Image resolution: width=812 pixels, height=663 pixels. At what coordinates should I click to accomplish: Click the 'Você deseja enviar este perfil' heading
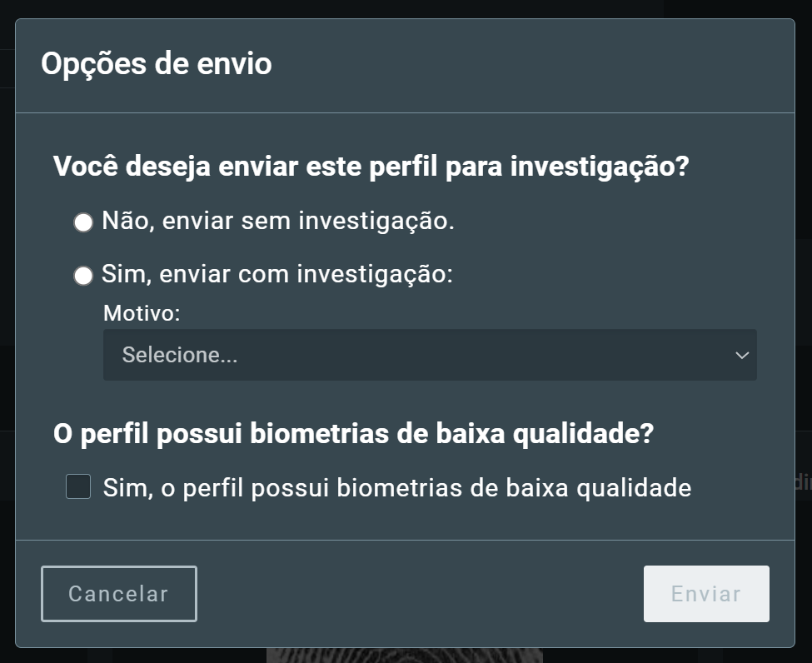371,167
